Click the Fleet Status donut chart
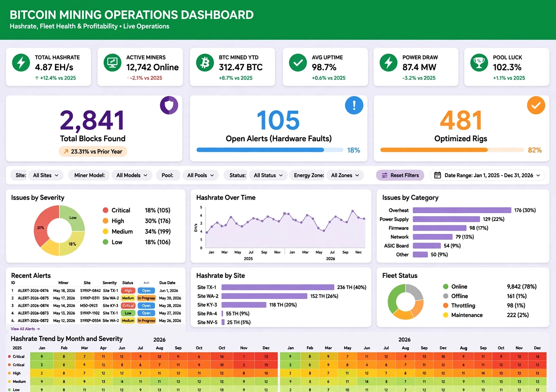This screenshot has height=392, width=556. click(x=406, y=302)
